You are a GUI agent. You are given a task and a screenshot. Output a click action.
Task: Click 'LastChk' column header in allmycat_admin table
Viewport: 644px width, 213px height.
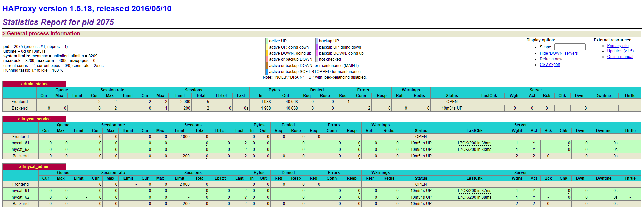(x=474, y=178)
